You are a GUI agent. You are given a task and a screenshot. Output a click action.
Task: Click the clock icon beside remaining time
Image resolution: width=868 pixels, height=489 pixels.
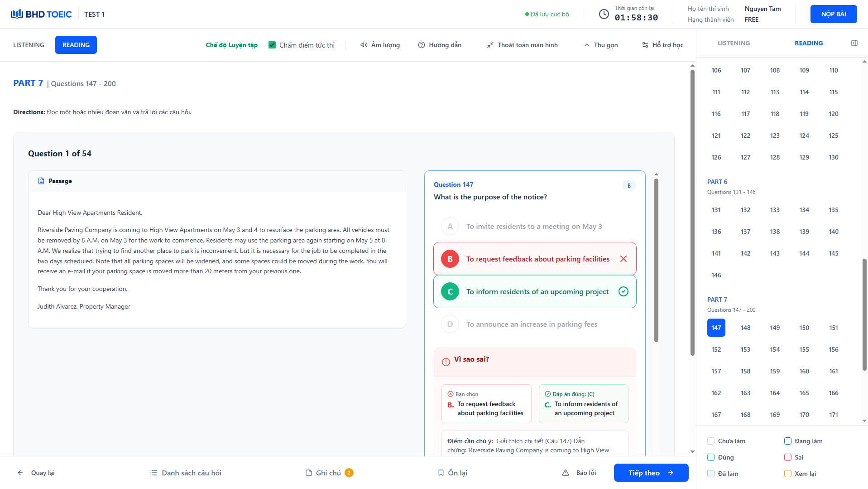pos(604,14)
